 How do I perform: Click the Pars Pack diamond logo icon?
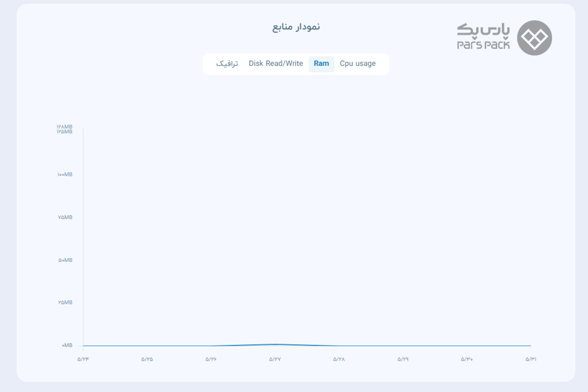[534, 38]
